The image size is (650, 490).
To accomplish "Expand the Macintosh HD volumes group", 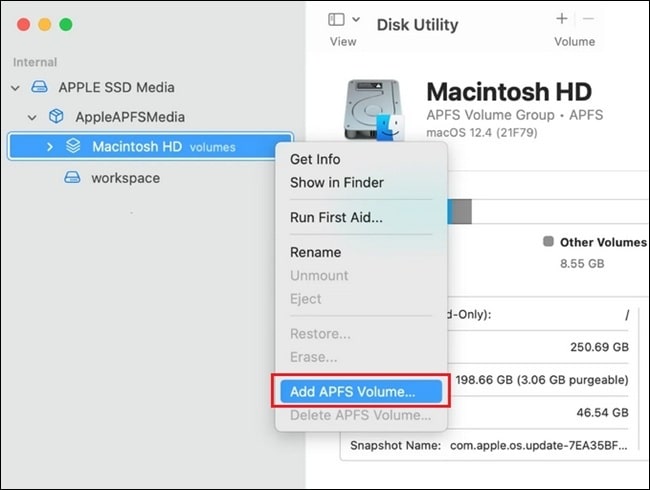I will (x=50, y=147).
